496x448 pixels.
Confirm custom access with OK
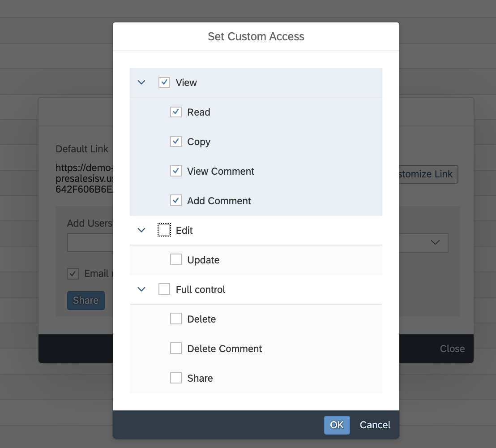[x=337, y=425]
